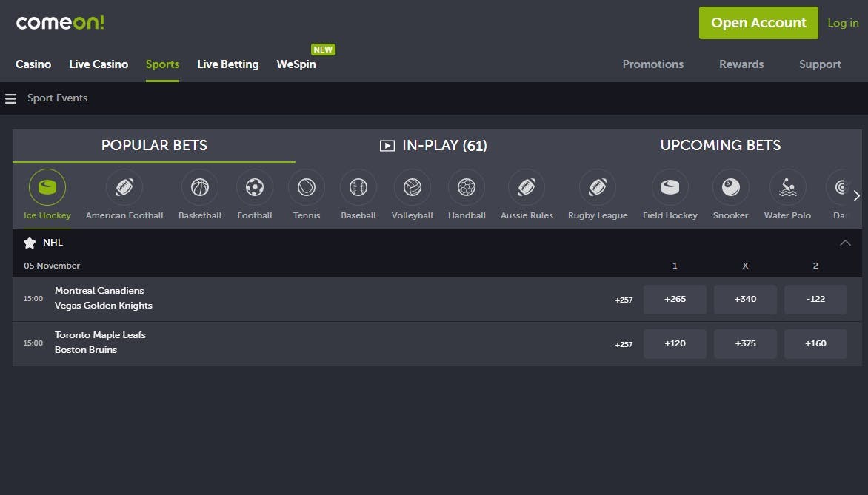Open Montreal Canadiens match details
This screenshot has height=495, width=868.
click(x=99, y=290)
